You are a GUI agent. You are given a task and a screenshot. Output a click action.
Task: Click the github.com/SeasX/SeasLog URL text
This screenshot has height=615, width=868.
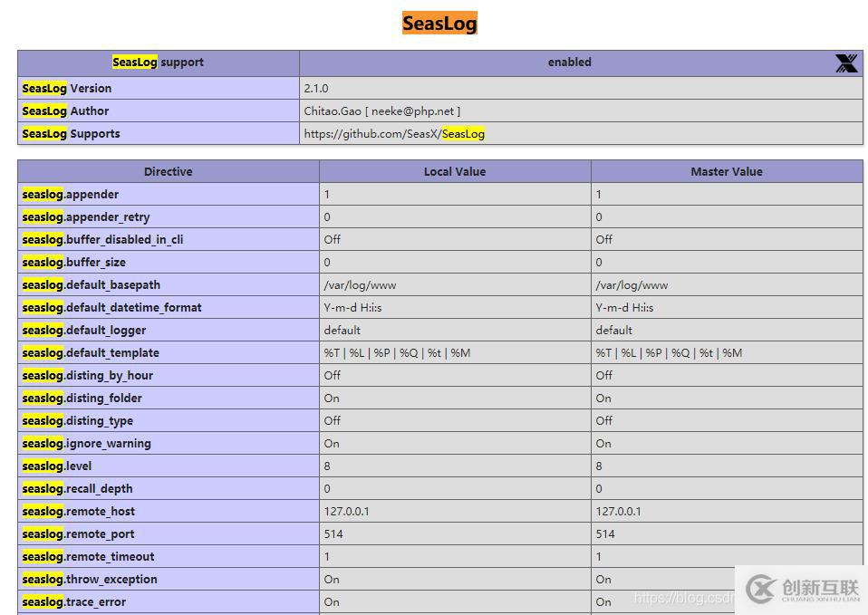(x=394, y=134)
